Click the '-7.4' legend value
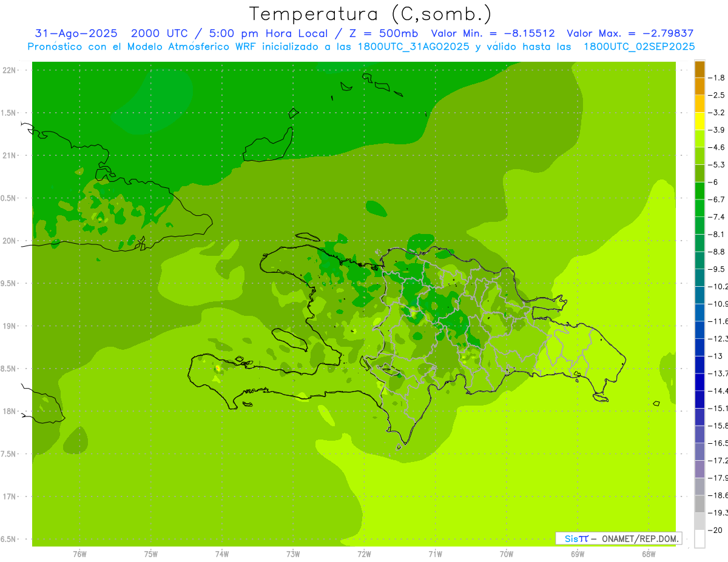The width and height of the screenshot is (728, 562). tap(716, 217)
